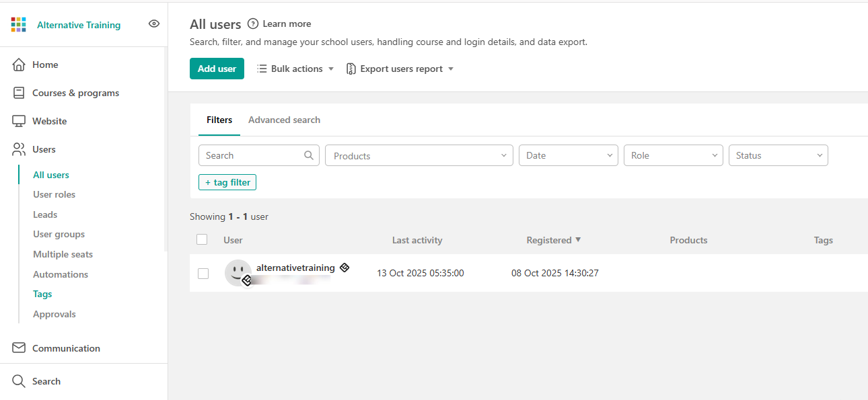
Task: Click the alternativetraining user avatar
Action: click(x=238, y=273)
